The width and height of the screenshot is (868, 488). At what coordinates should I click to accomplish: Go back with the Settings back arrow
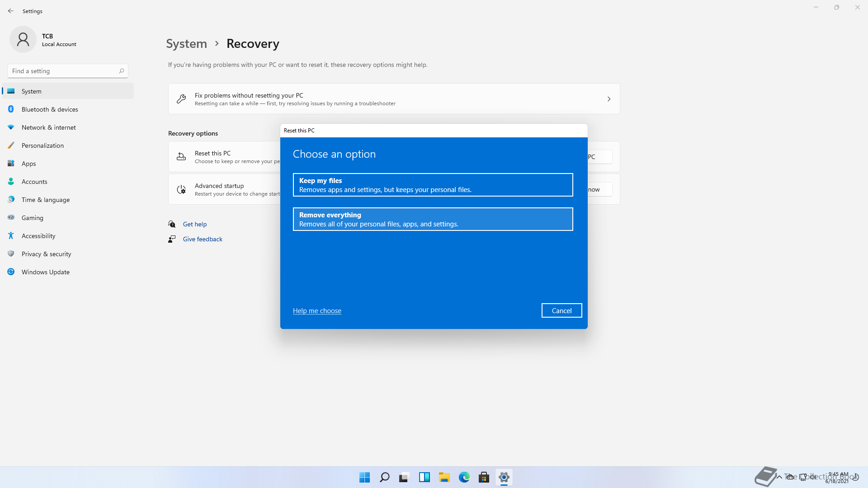pos(11,11)
